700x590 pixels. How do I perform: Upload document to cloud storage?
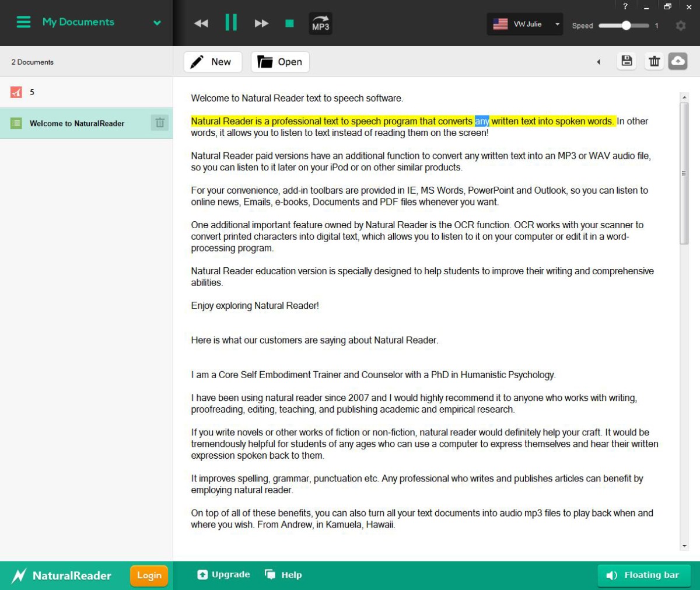coord(678,61)
